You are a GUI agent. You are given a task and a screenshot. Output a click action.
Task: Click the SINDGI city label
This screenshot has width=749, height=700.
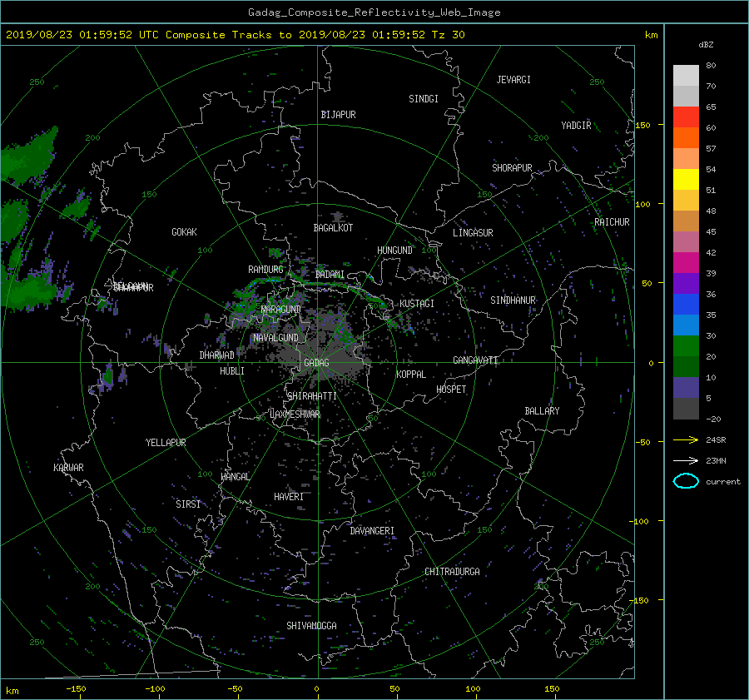tap(424, 99)
